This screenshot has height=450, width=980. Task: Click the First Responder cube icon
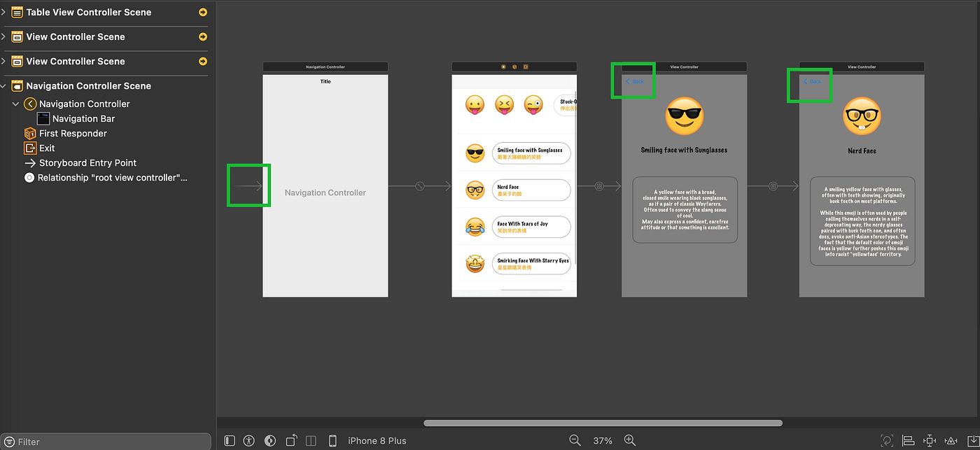pos(29,134)
